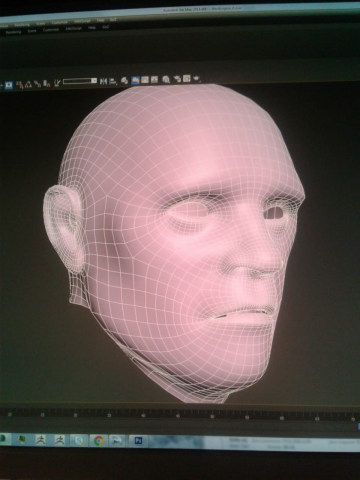Viewport: 360px width, 480px height.
Task: Open the Mirror tool in the toolbar
Action: (x=104, y=81)
